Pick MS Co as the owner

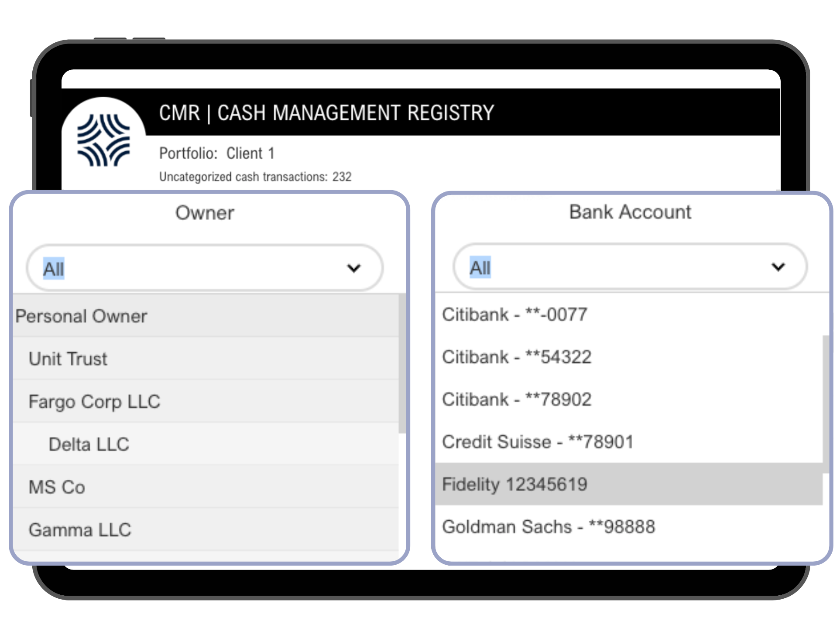coord(57,487)
